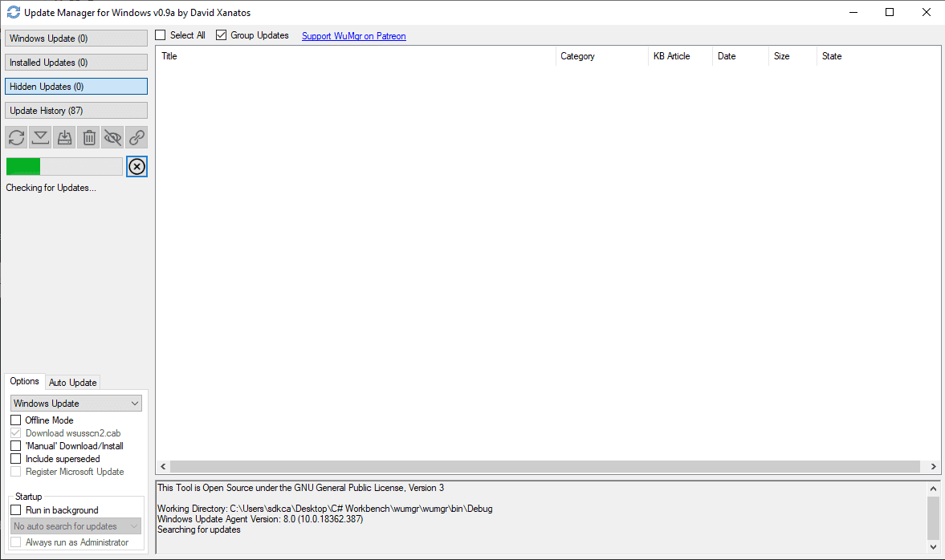Cancel the update check with the X circle button
945x560 pixels.
pos(136,166)
